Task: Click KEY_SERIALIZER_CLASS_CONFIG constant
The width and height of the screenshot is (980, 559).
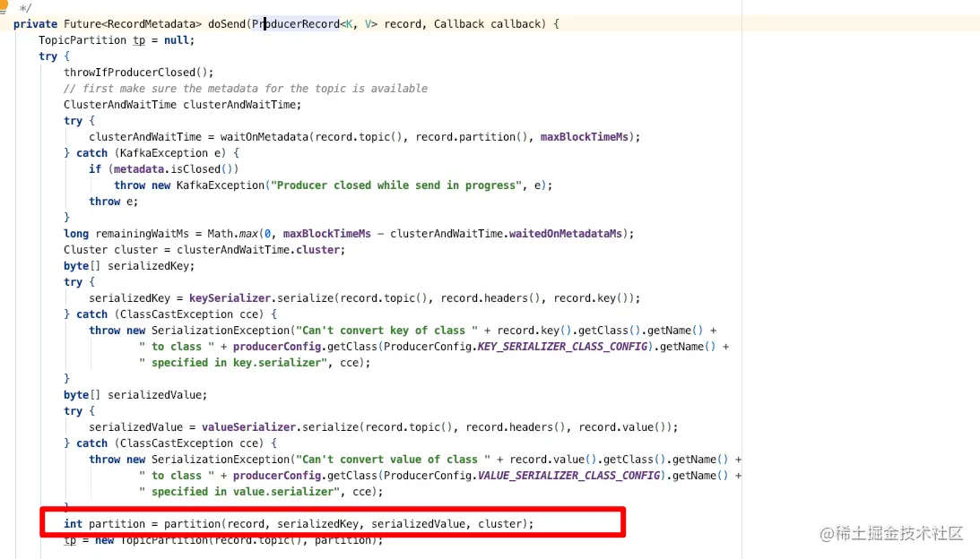Action: tap(562, 347)
